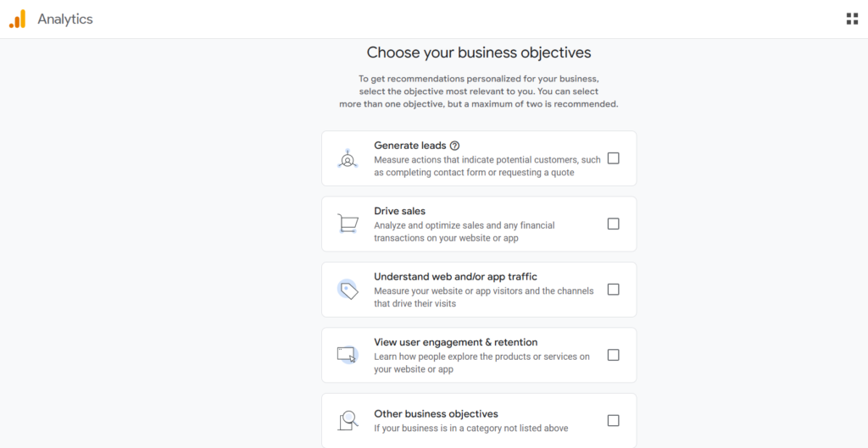The image size is (868, 448).
Task: Click the Other business objectives title
Action: pyautogui.click(x=436, y=414)
